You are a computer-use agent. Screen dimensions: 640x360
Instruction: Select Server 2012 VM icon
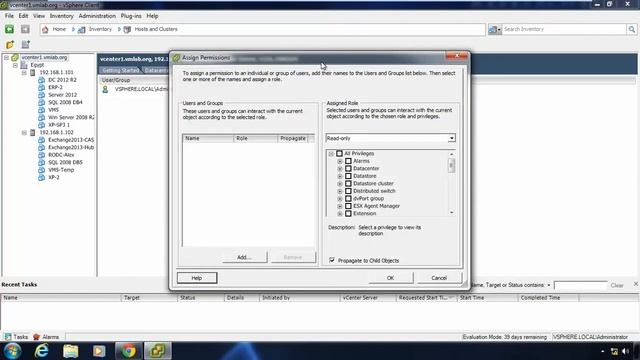coord(42,95)
